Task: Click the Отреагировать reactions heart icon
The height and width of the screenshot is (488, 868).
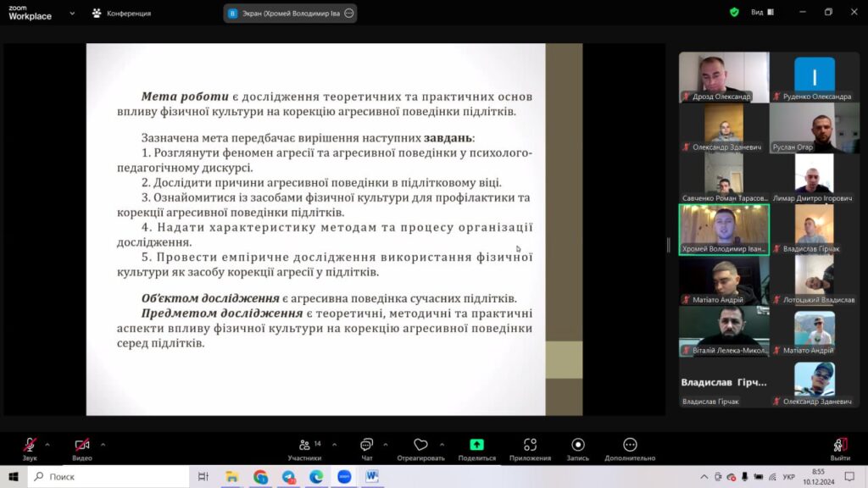Action: click(x=420, y=446)
